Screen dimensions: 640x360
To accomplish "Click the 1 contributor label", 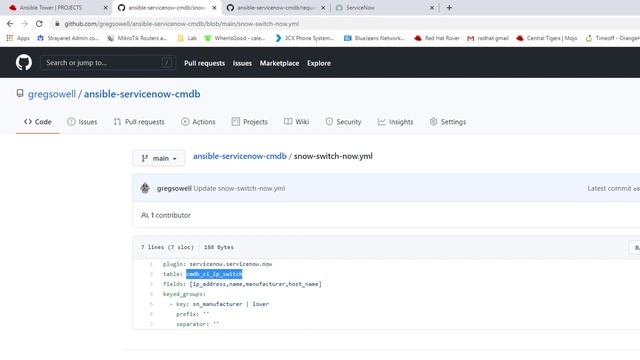I will 166,215.
